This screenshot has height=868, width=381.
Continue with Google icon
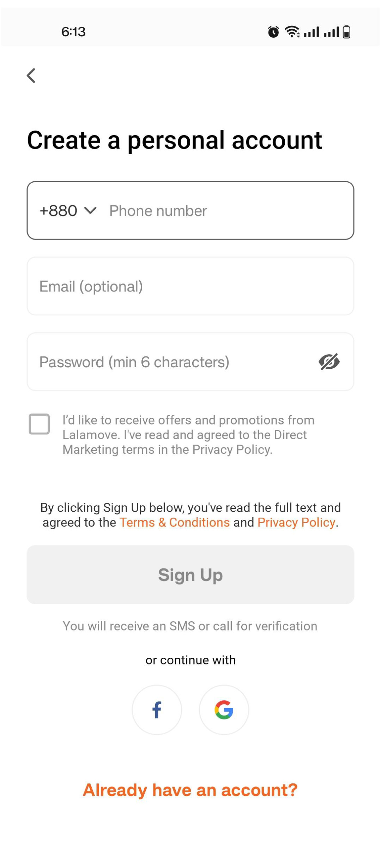(x=224, y=710)
